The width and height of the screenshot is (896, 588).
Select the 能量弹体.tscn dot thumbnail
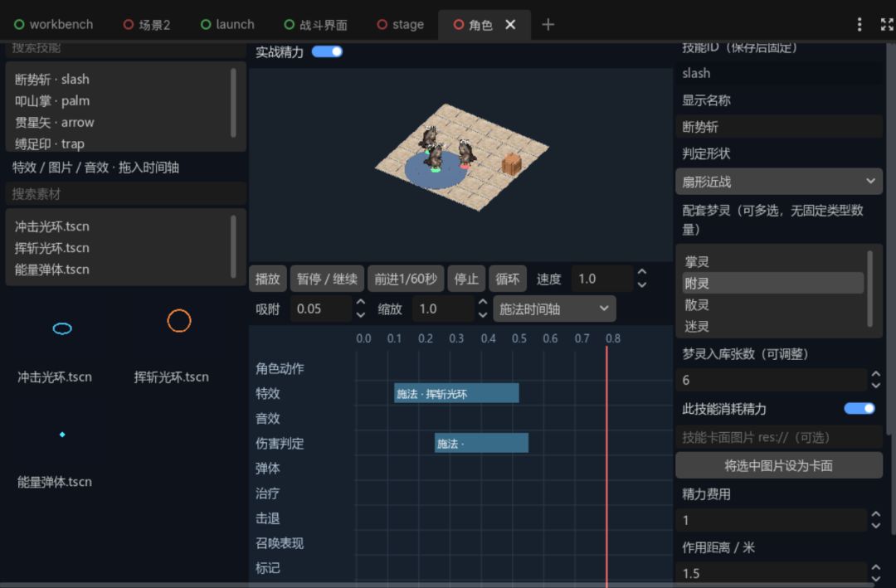[62, 435]
